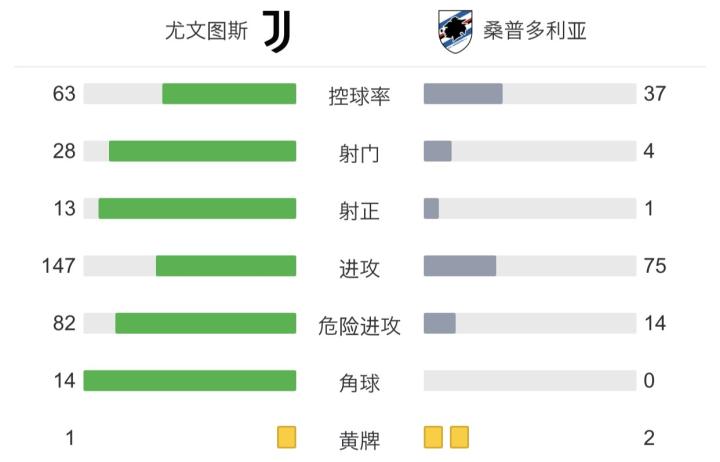
Task: Click Juventus green 角球 corners bar
Action: tap(190, 381)
